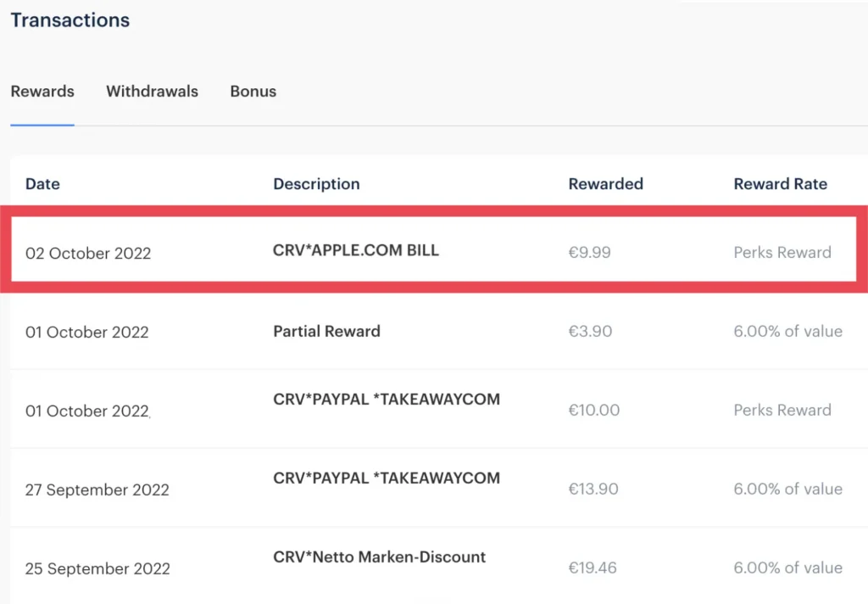Click the TAKEAWAYCOM transaction from 27 September

(x=387, y=478)
